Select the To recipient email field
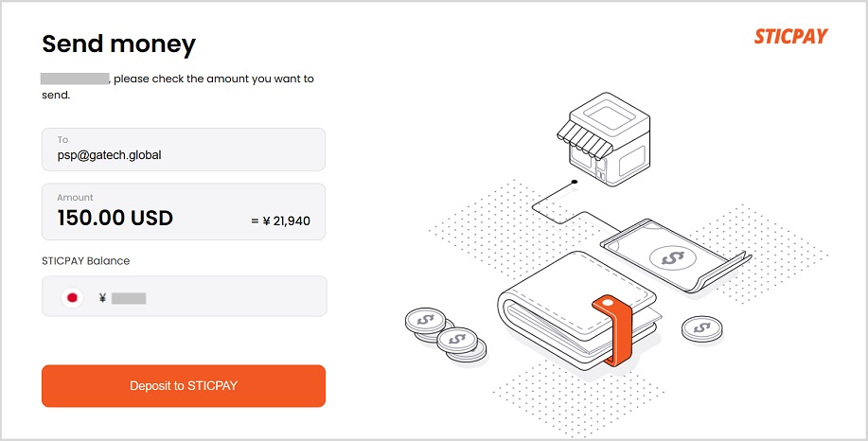 [x=184, y=154]
